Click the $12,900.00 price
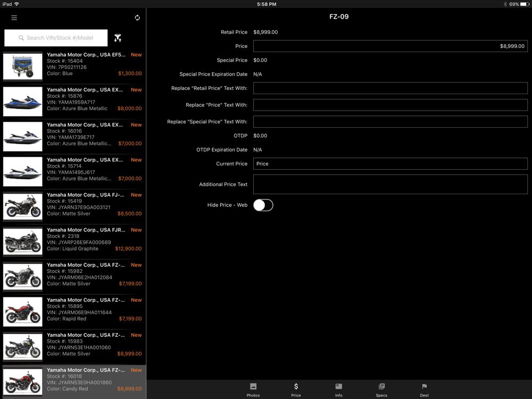 click(129, 248)
